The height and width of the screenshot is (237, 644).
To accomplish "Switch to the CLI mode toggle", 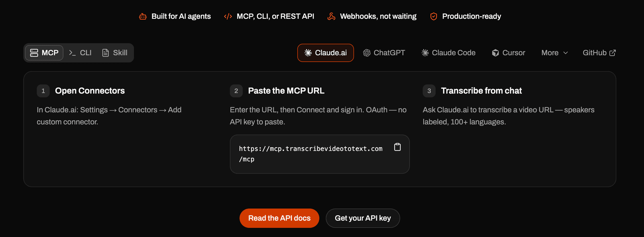I will 80,53.
